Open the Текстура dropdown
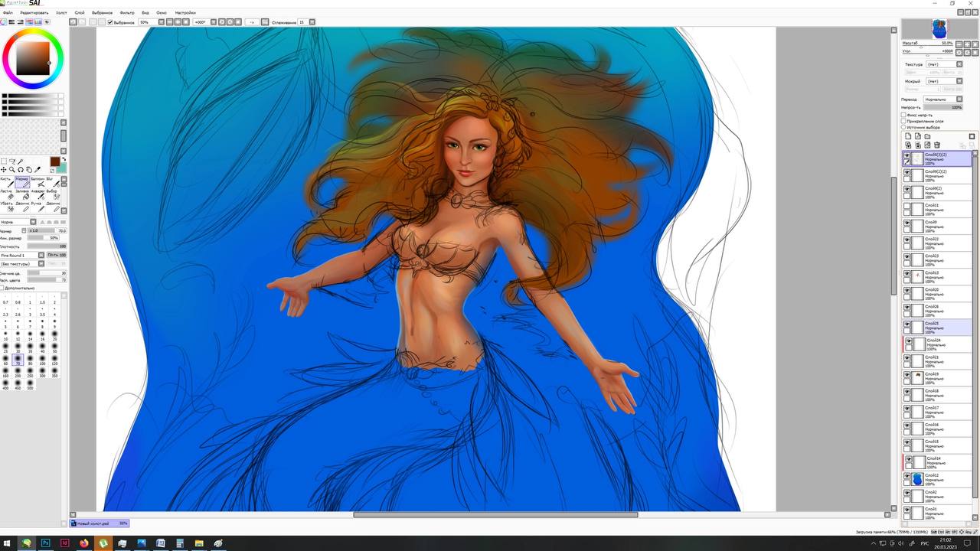The width and height of the screenshot is (980, 551). (x=944, y=64)
